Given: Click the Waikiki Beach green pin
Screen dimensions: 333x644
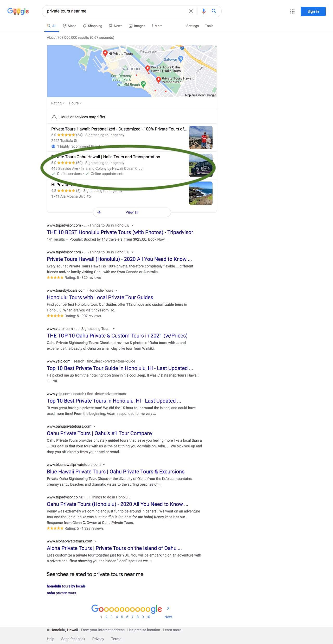Looking at the screenshot, I should (143, 84).
